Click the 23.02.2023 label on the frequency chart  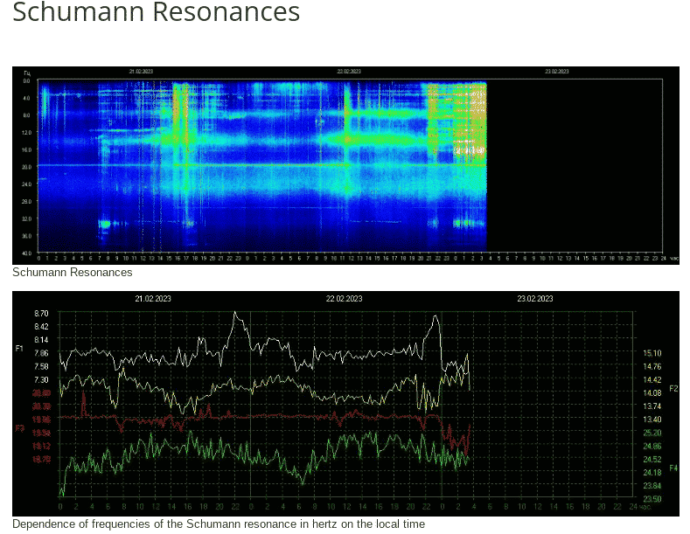pyautogui.click(x=535, y=299)
